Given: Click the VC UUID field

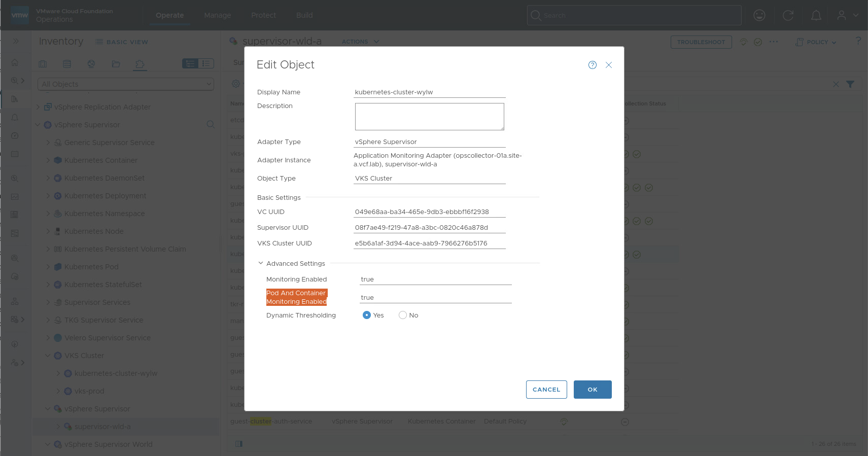Looking at the screenshot, I should pos(430,212).
